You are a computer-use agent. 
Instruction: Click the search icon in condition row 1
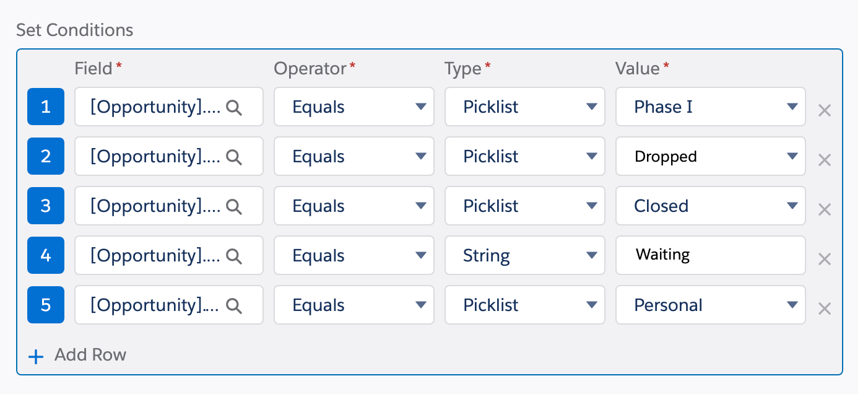233,108
